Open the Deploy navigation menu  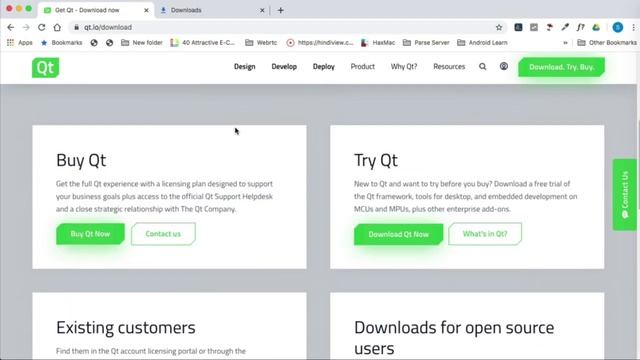pyautogui.click(x=324, y=67)
